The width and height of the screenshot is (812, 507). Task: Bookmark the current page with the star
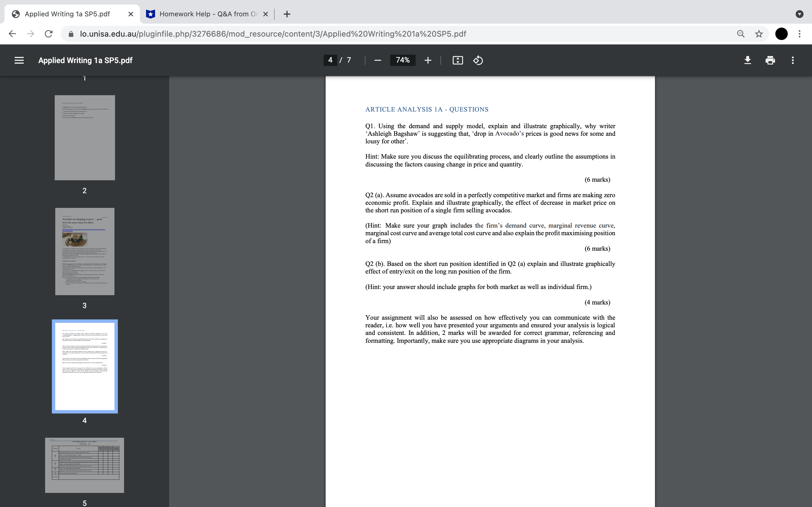pyautogui.click(x=758, y=34)
